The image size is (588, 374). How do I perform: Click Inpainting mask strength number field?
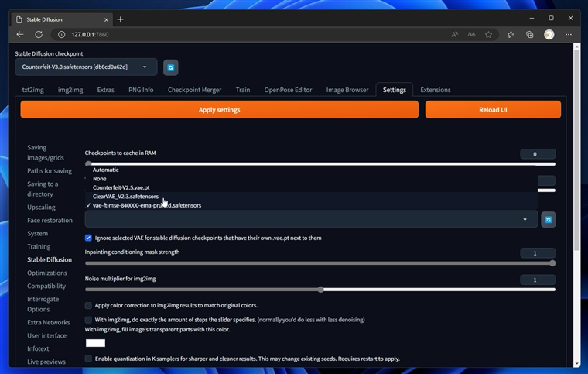click(538, 253)
